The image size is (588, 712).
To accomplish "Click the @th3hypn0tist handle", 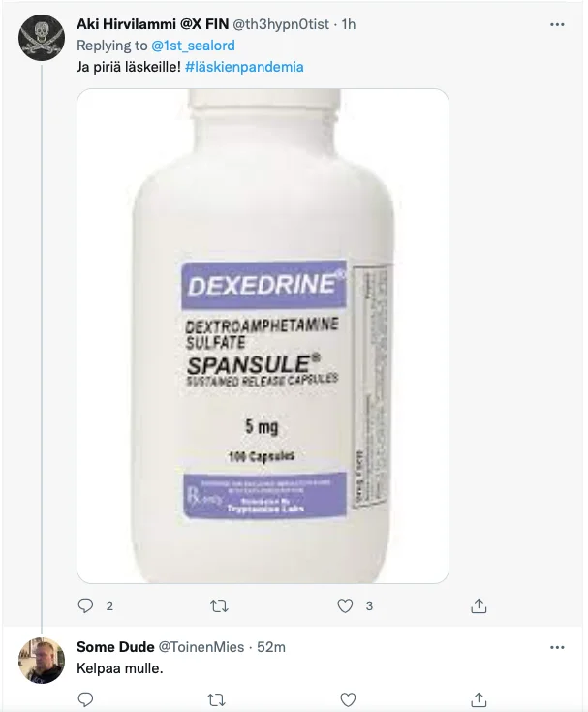I will click(281, 24).
